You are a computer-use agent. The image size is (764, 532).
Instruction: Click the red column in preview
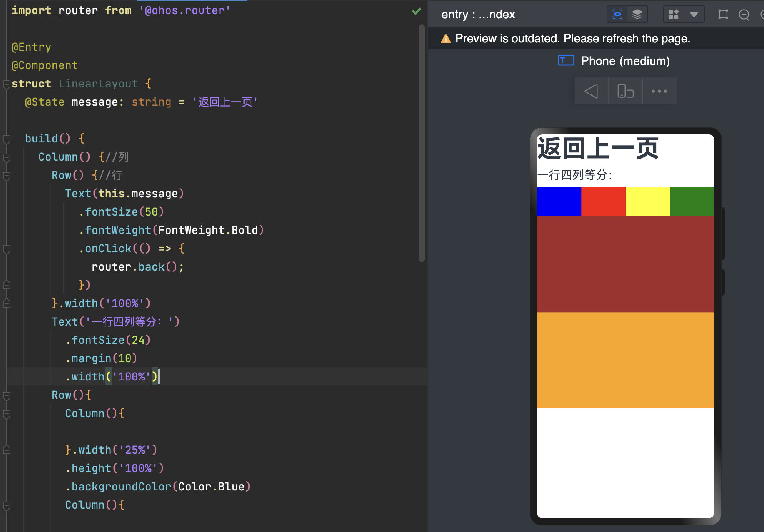point(603,201)
